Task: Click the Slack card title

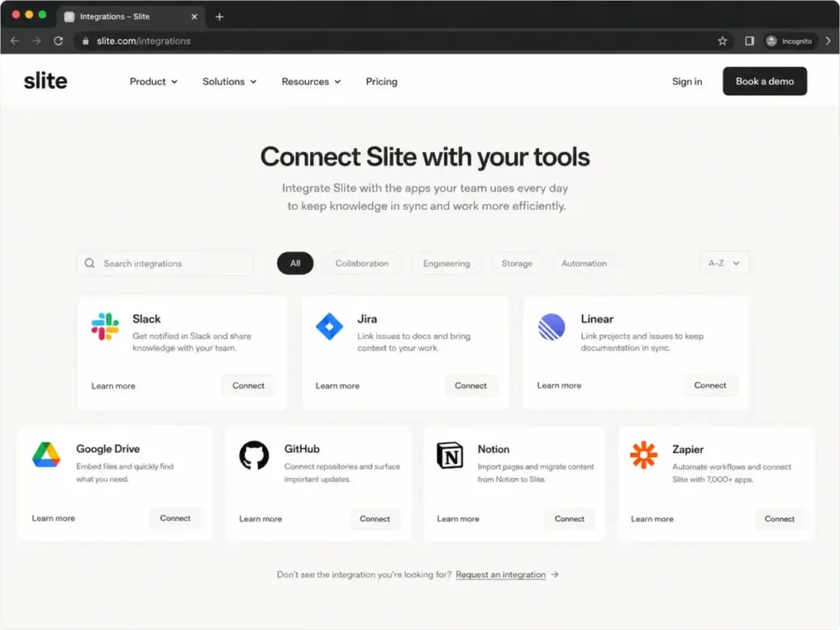Action: pos(146,319)
